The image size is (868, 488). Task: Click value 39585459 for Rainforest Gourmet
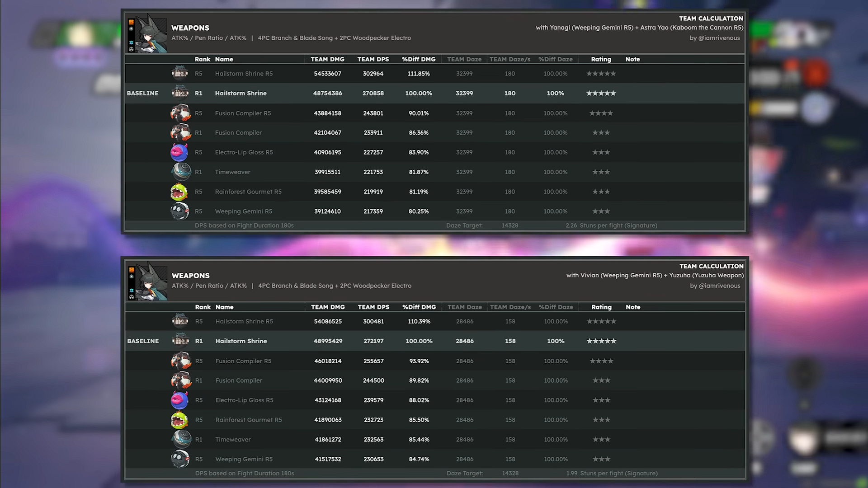327,192
